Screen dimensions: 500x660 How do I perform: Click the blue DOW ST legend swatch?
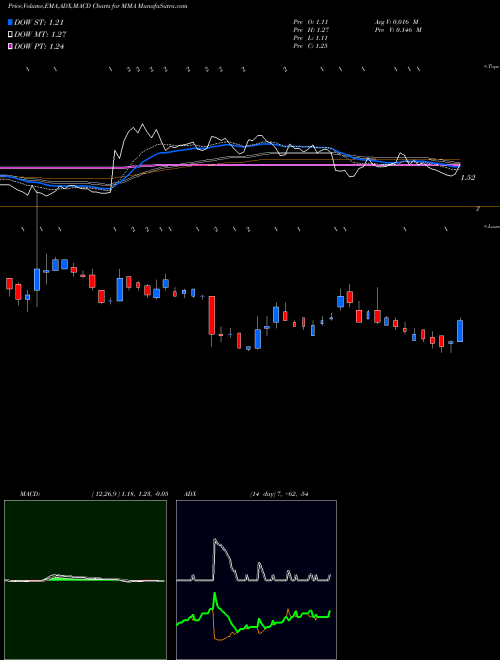(x=10, y=22)
